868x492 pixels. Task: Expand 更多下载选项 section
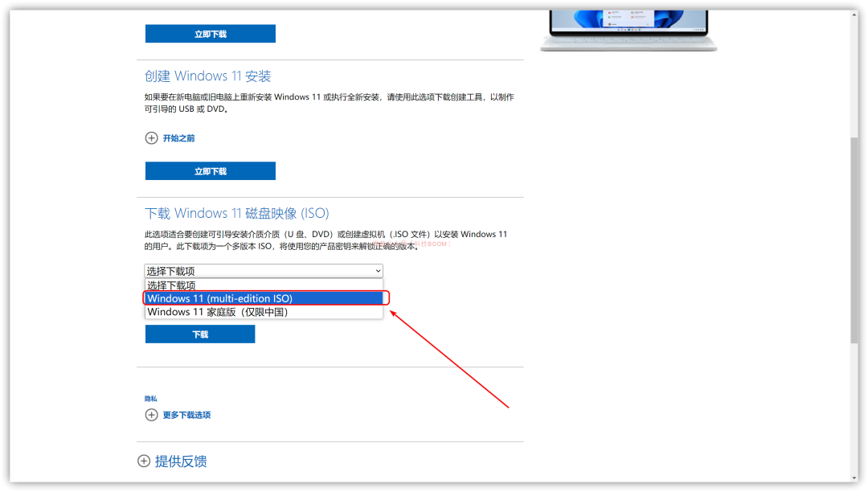pos(186,415)
